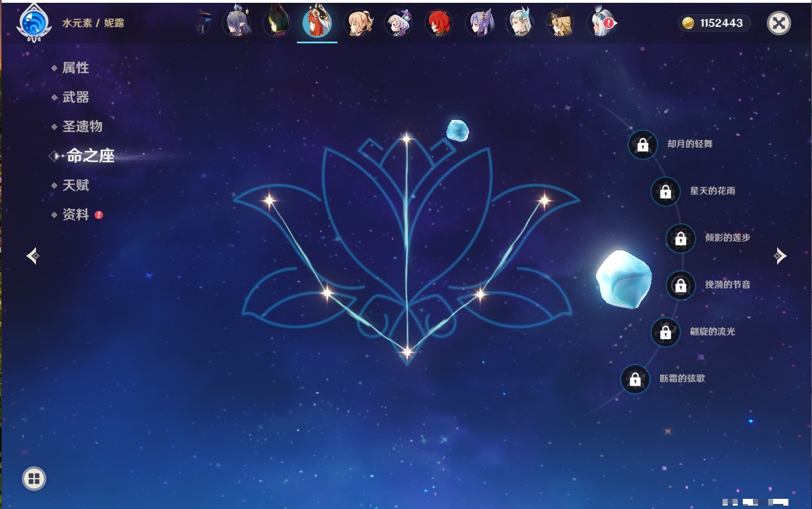Select the 命之座 constellation tab

pos(90,156)
